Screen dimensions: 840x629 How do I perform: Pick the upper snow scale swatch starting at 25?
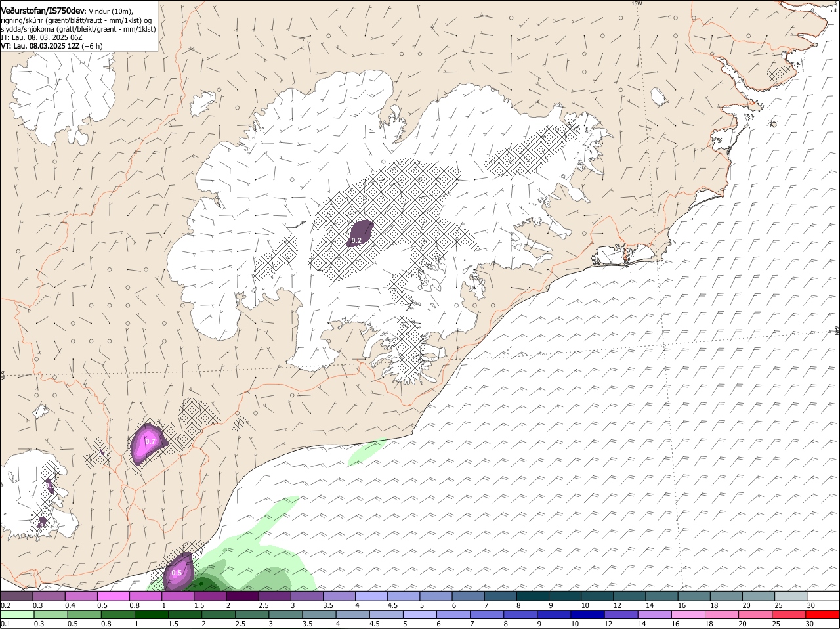click(x=791, y=596)
